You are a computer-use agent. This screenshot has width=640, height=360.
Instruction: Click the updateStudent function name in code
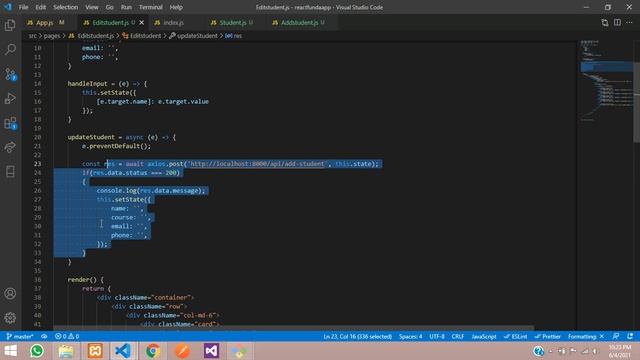[x=91, y=137]
